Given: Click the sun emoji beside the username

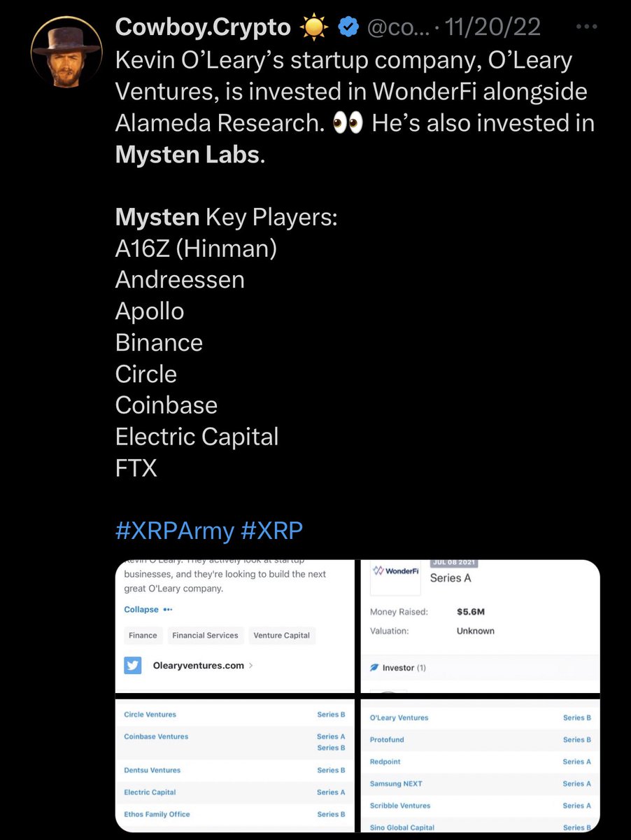Looking at the screenshot, I should (312, 27).
